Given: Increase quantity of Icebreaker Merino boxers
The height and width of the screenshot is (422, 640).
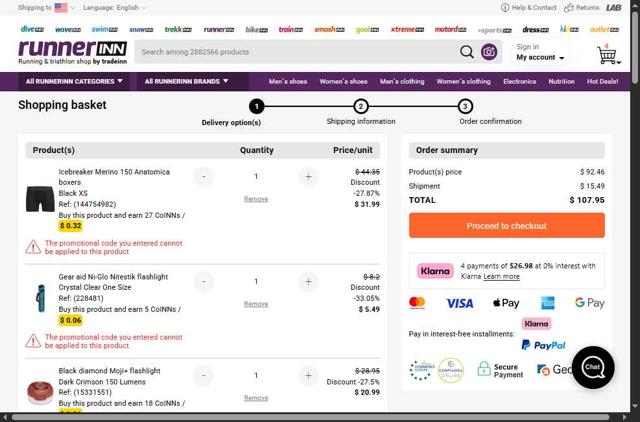Looking at the screenshot, I should tap(308, 176).
